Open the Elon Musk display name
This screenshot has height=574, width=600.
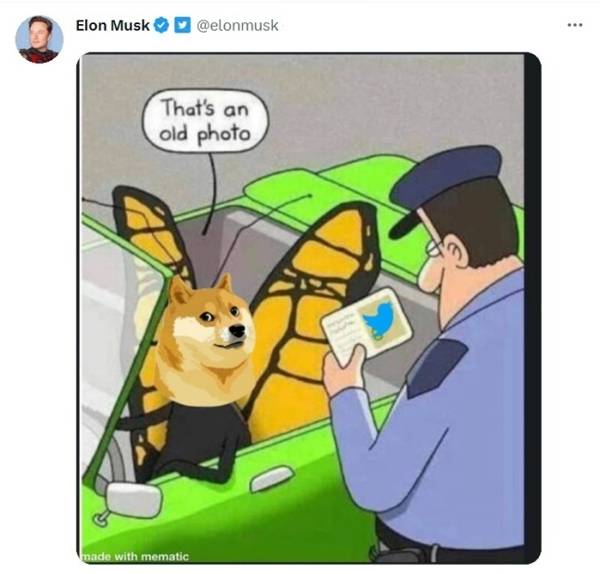[x=112, y=26]
